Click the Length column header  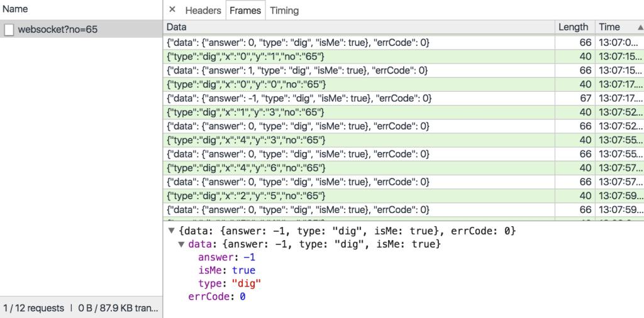pos(573,27)
